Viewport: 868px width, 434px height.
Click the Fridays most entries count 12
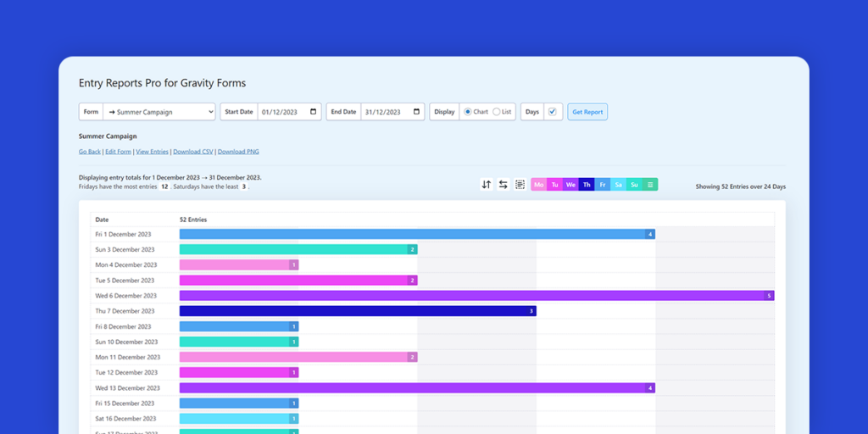164,187
